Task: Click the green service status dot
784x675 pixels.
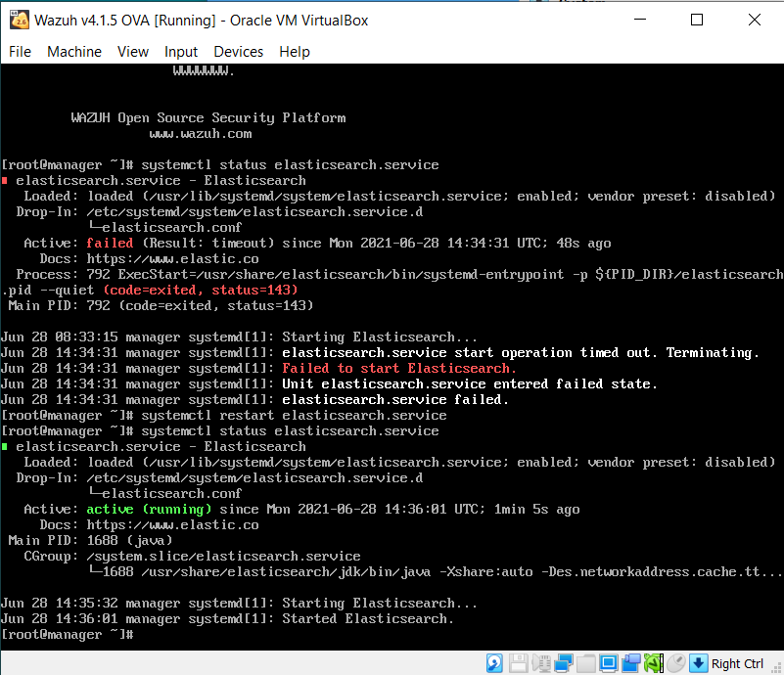Action: 5,447
